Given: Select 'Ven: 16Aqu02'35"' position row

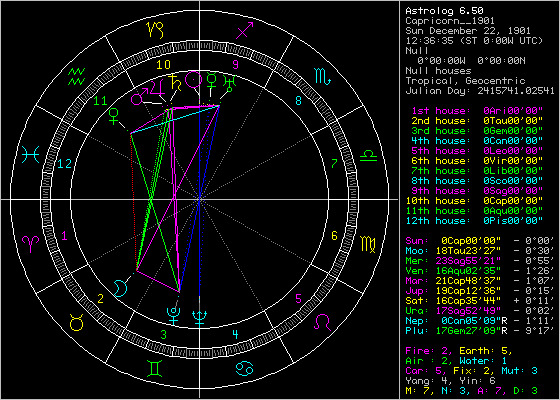Looking at the screenshot, I should (480, 271).
